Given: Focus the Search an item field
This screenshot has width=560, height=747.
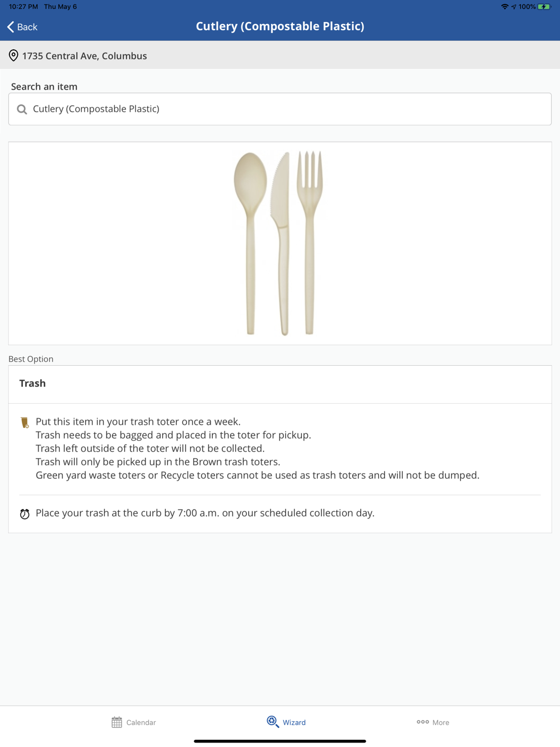Looking at the screenshot, I should pyautogui.click(x=280, y=109).
